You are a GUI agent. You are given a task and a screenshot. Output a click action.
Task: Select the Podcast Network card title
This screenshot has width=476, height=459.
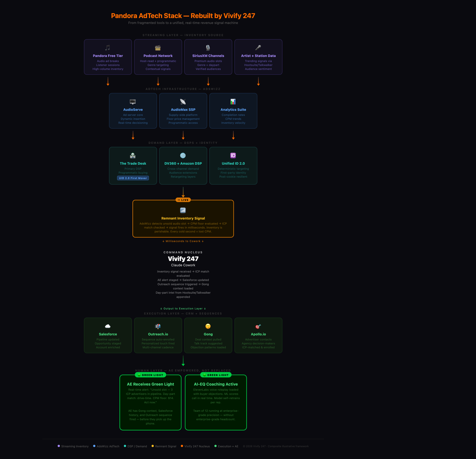pyautogui.click(x=158, y=56)
